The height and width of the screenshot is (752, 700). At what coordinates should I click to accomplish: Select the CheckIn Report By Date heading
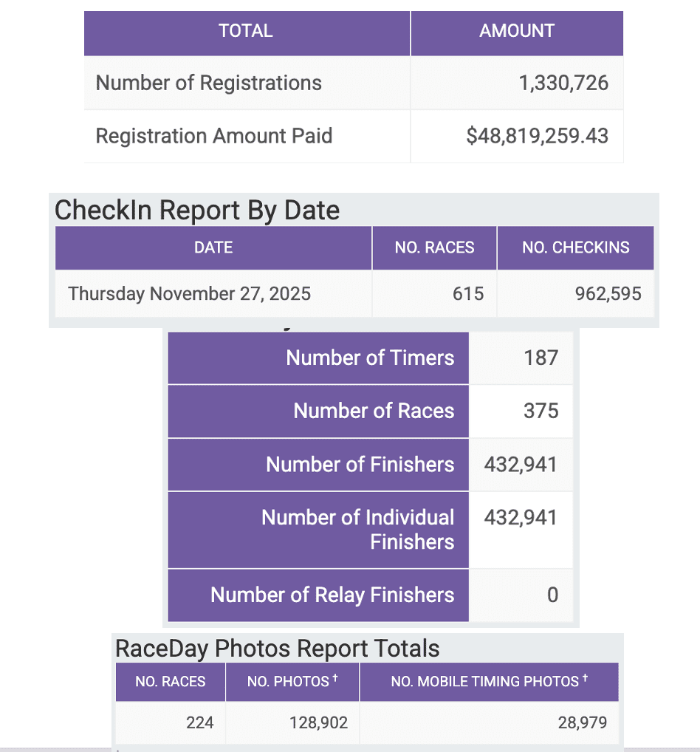pos(197,211)
